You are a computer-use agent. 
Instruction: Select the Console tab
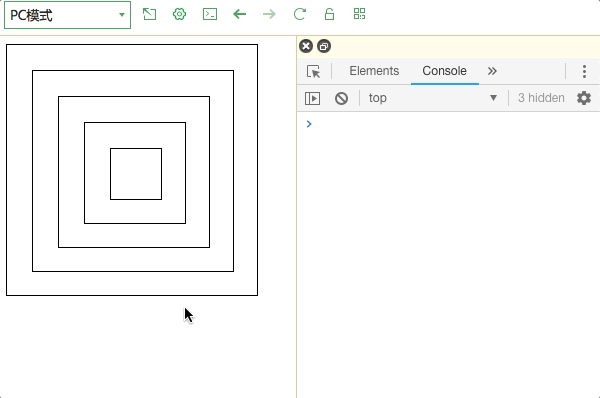[444, 71]
